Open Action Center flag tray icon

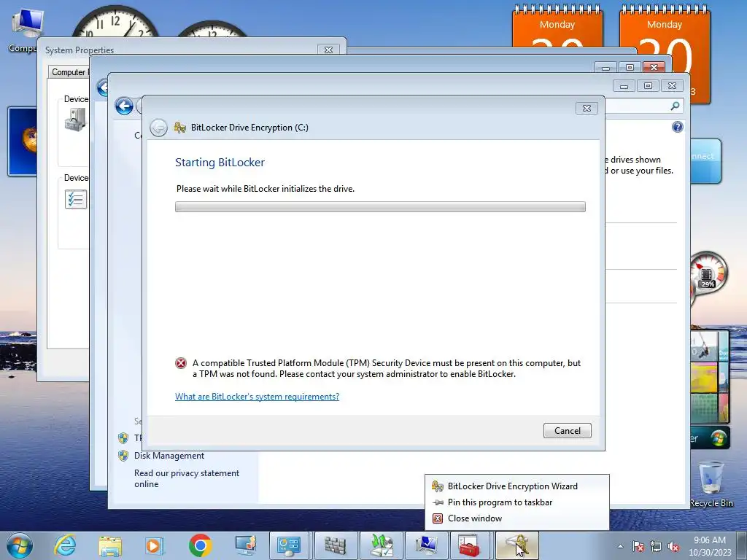tap(638, 546)
